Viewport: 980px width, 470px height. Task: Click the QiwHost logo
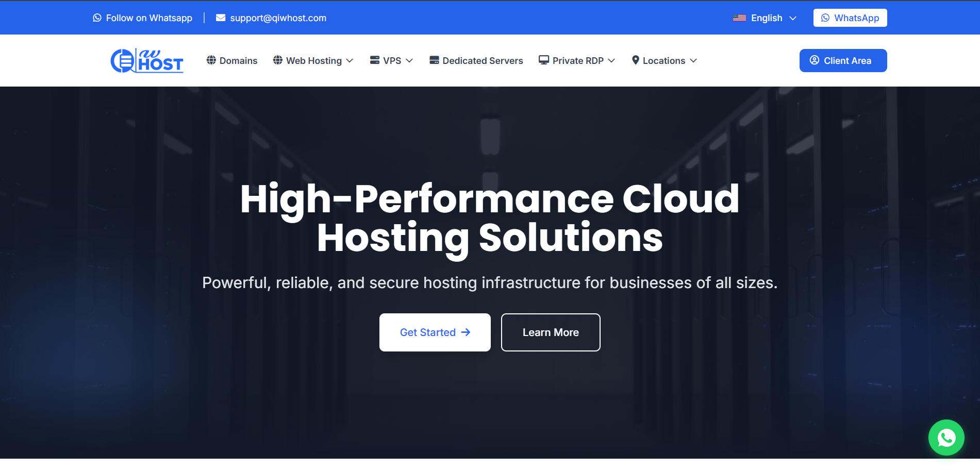click(147, 61)
